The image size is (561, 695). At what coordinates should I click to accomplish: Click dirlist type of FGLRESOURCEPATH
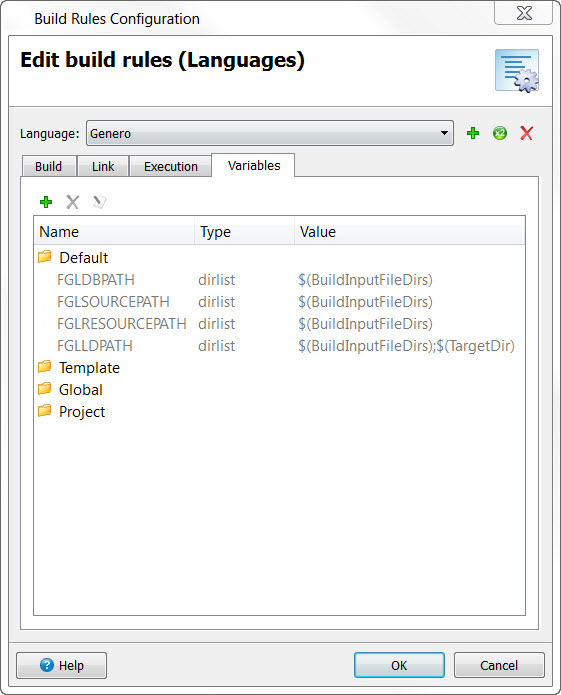(217, 324)
